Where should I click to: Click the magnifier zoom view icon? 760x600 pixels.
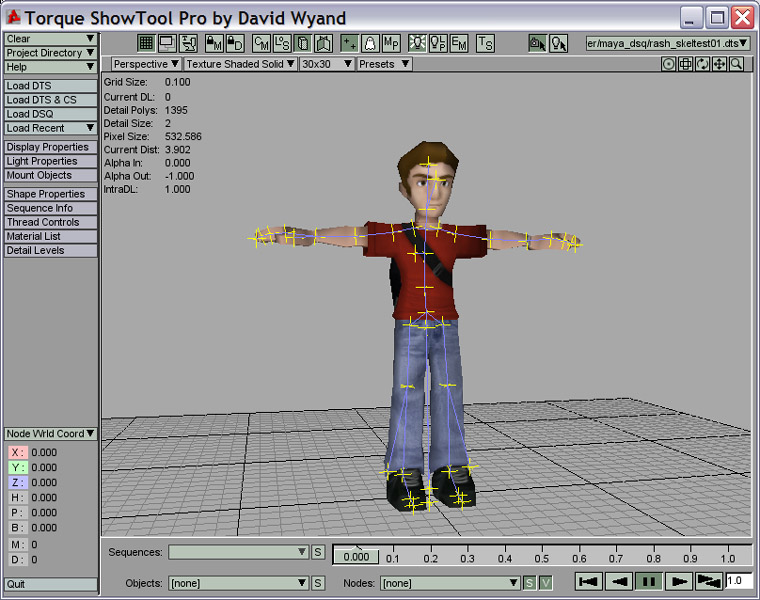[737, 64]
